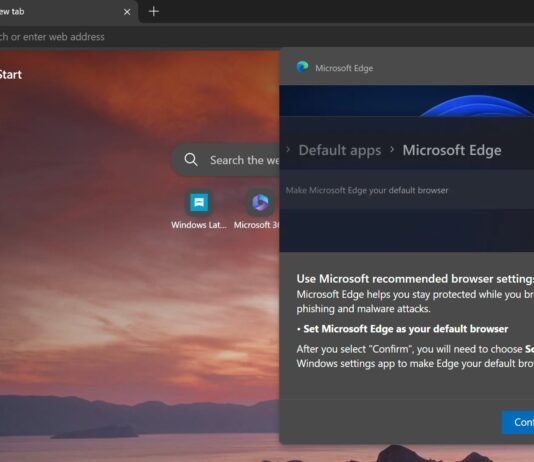Open a new tab with plus button
The height and width of the screenshot is (462, 534).
pyautogui.click(x=154, y=12)
